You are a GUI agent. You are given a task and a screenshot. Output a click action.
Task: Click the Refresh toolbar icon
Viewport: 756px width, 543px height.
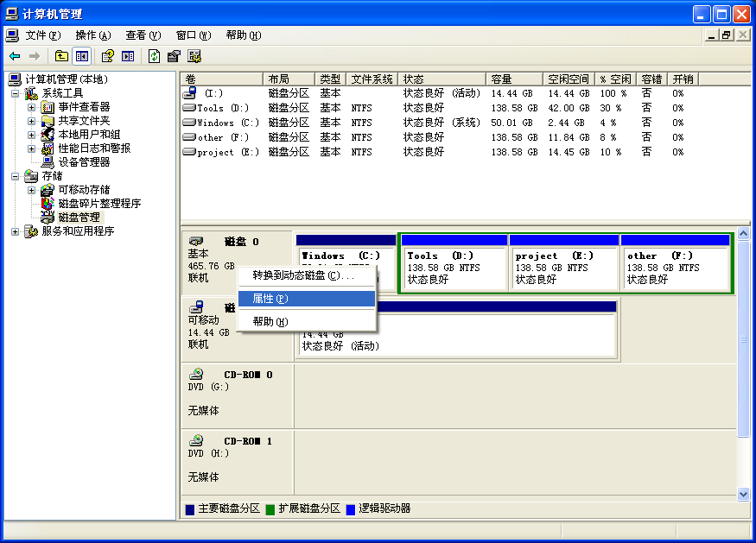click(154, 56)
